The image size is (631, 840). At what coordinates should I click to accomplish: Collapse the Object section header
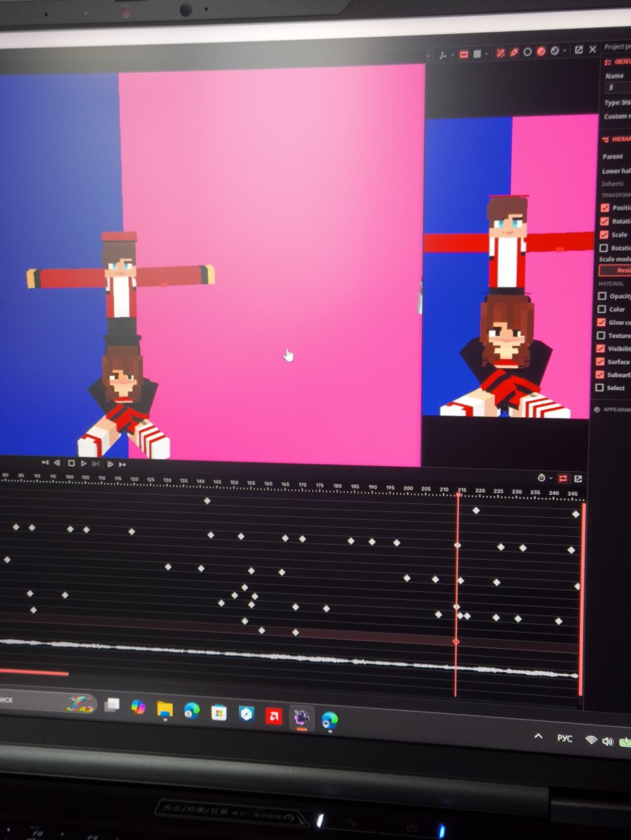[x=618, y=62]
